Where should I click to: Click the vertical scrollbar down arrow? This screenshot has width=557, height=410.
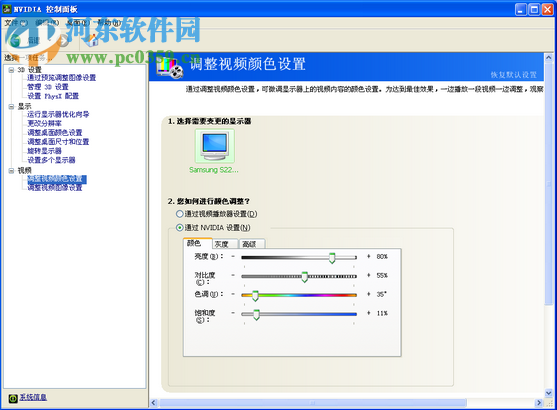pyautogui.click(x=548, y=393)
